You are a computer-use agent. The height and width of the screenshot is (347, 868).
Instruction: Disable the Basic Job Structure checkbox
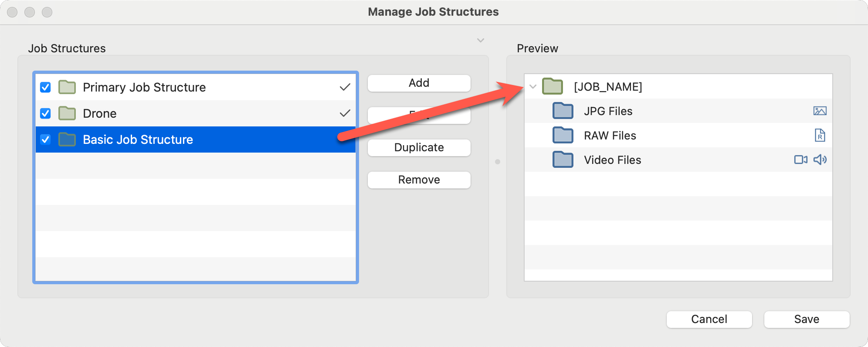45,139
